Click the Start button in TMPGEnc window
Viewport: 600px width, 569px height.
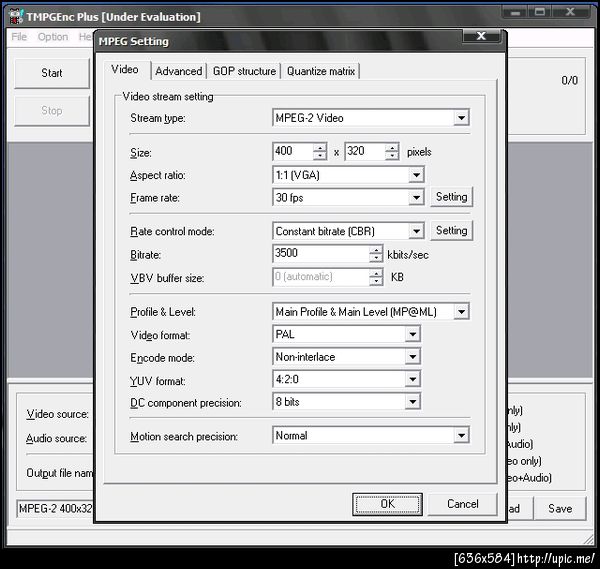coord(52,73)
